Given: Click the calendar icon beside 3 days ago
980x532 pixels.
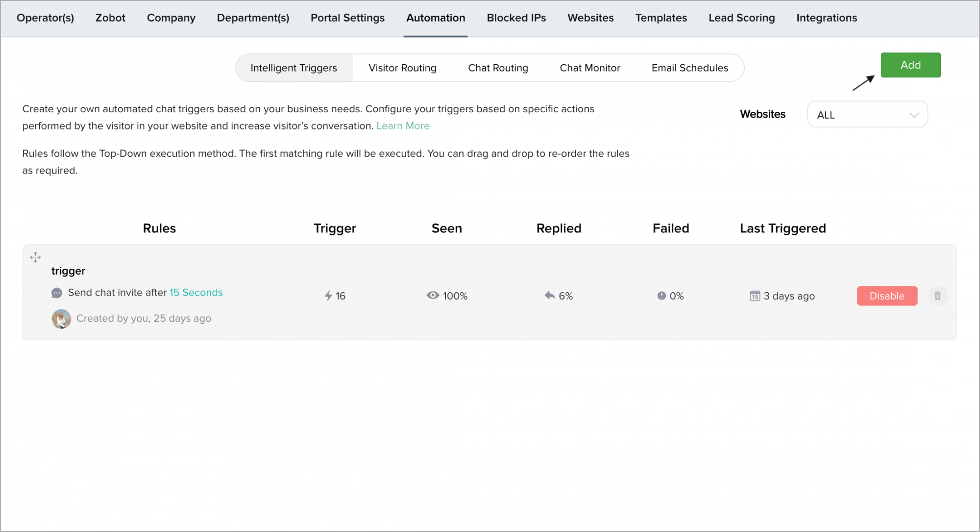Looking at the screenshot, I should [755, 296].
